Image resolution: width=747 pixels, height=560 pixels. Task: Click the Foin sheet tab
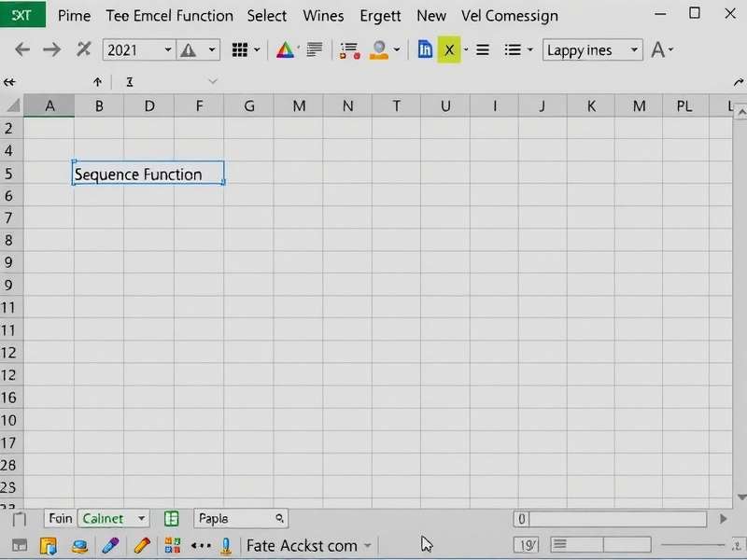tap(60, 519)
